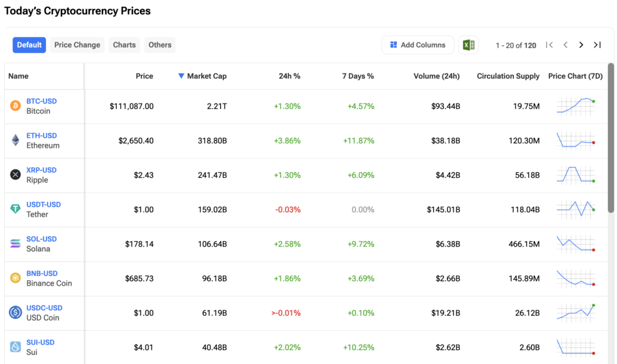Open the USDT-USD link
Image resolution: width=617 pixels, height=364 pixels.
[x=43, y=205]
